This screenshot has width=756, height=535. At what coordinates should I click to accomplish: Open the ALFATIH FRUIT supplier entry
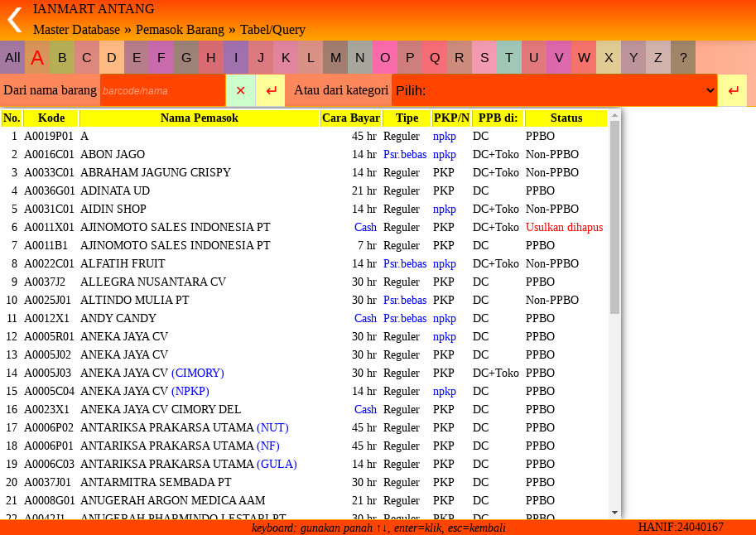[124, 264]
